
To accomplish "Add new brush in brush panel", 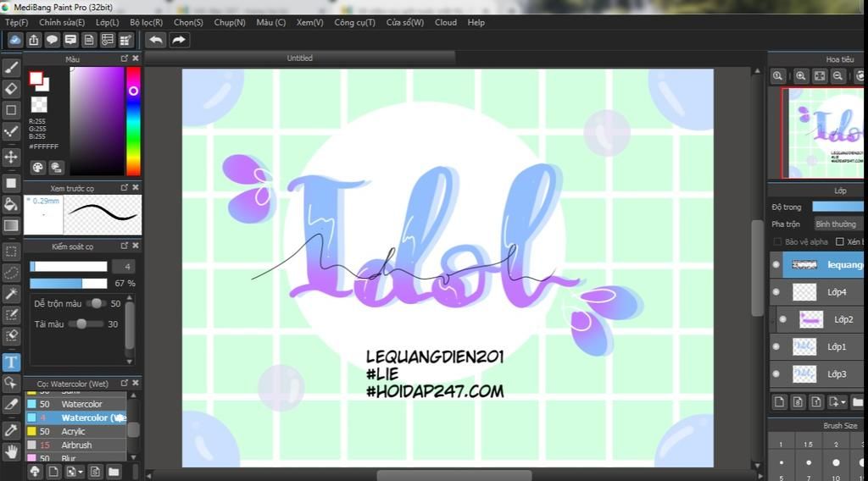I will [x=53, y=472].
